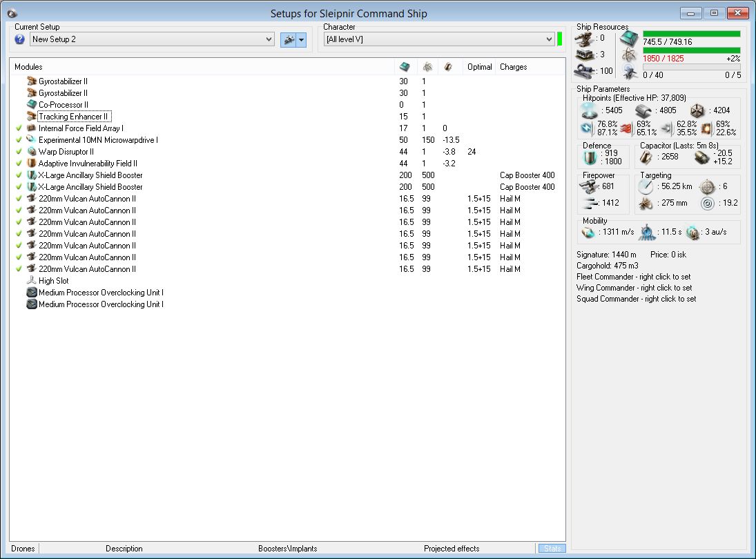Toggle Internal Force Field Array I checkmark

pyautogui.click(x=19, y=128)
